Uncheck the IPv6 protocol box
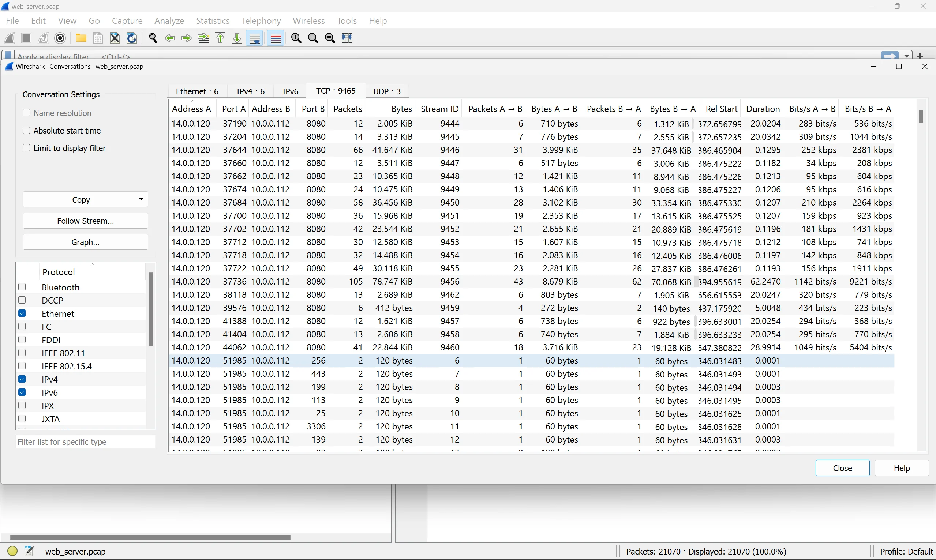The width and height of the screenshot is (936, 560). (x=22, y=392)
